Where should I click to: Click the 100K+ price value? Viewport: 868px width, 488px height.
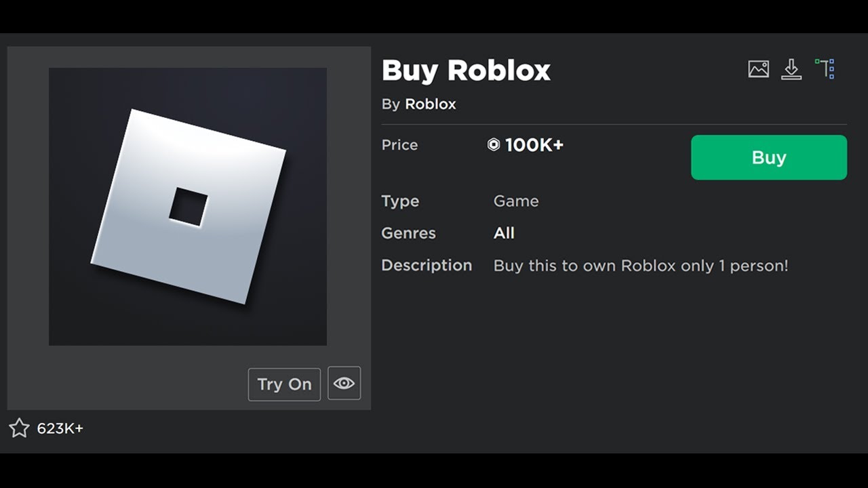coord(534,144)
